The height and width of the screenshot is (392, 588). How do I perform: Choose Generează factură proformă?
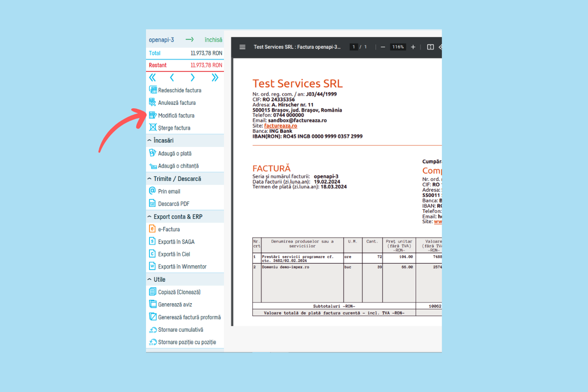[189, 317]
